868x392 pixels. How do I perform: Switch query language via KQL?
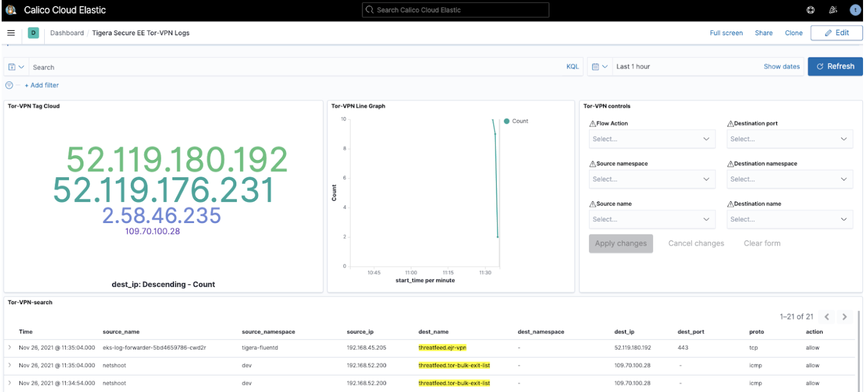(x=573, y=67)
